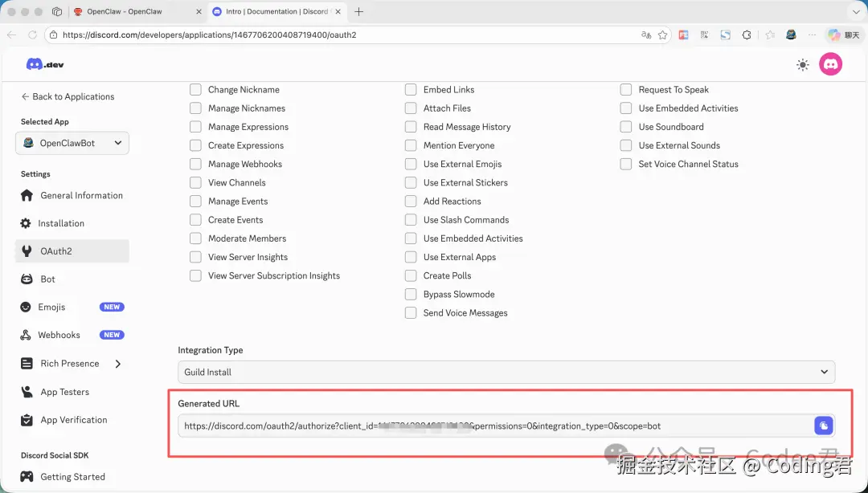Open the Emojis page
The width and height of the screenshot is (868, 493).
pos(72,307)
